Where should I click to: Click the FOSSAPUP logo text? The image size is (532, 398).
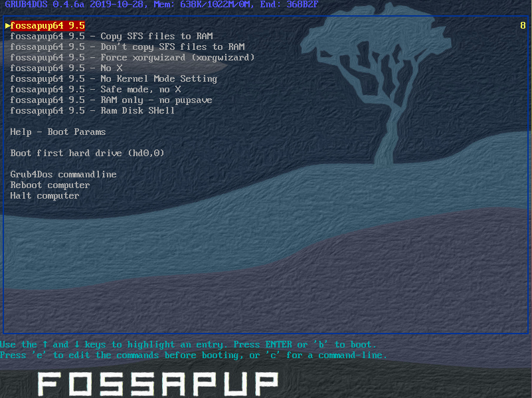[158, 384]
